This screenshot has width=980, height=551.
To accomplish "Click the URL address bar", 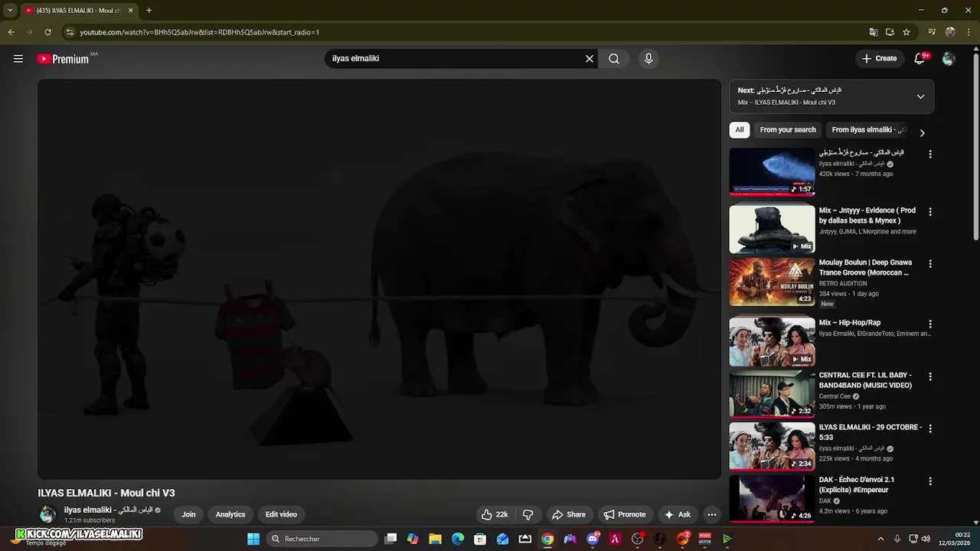I will (459, 32).
